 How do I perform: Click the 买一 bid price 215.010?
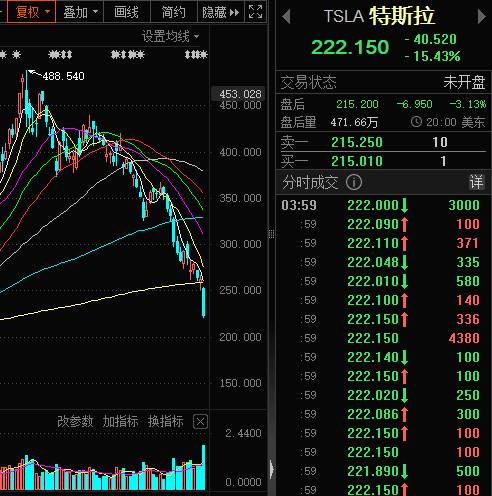357,161
